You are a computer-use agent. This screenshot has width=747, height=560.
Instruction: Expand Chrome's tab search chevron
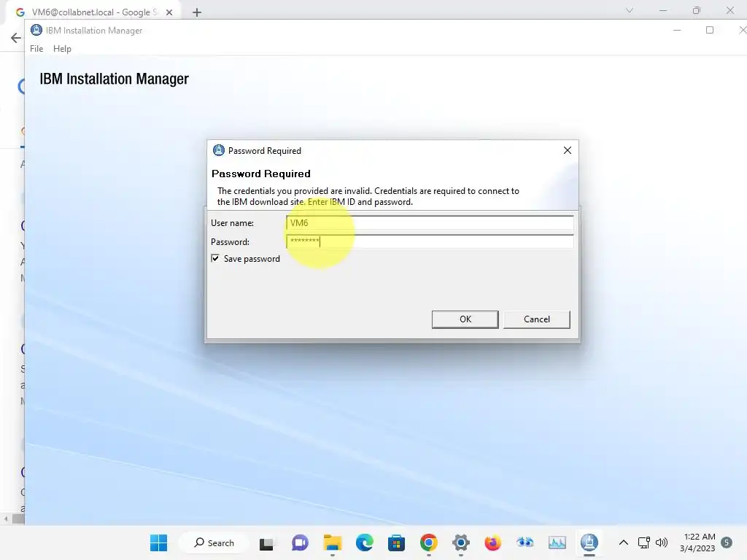pos(630,10)
